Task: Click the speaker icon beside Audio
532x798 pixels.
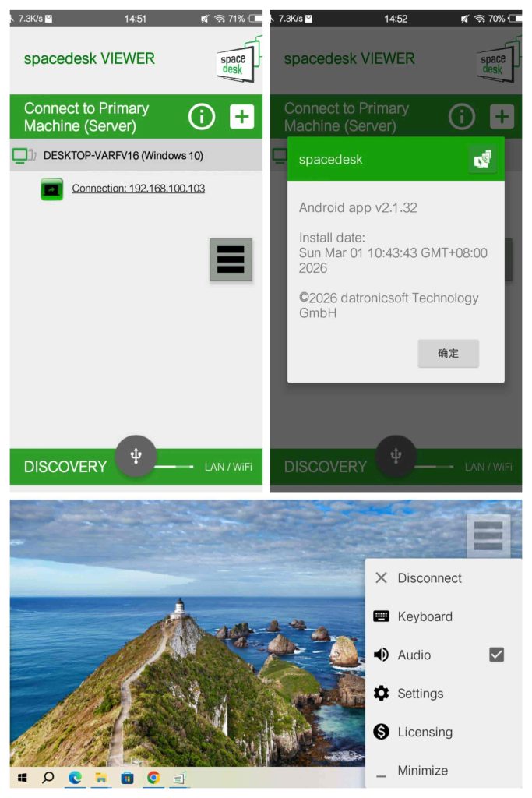Action: [381, 655]
